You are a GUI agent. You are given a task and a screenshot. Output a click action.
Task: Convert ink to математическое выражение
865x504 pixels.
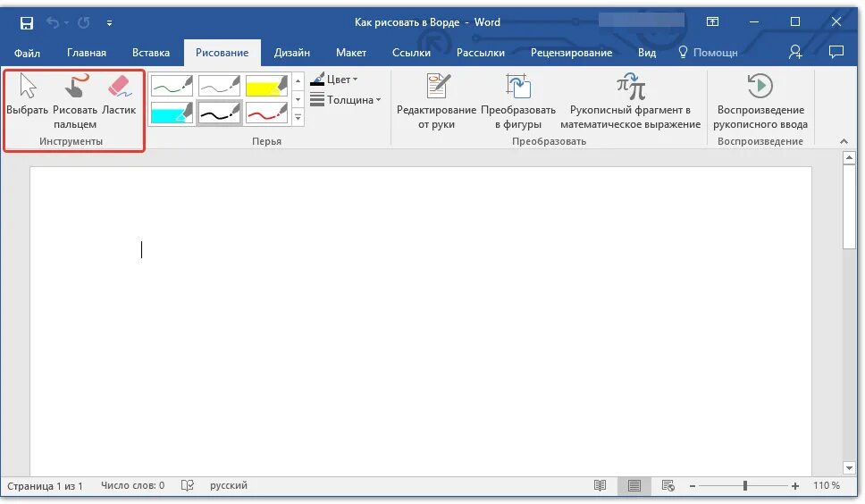click(x=631, y=102)
